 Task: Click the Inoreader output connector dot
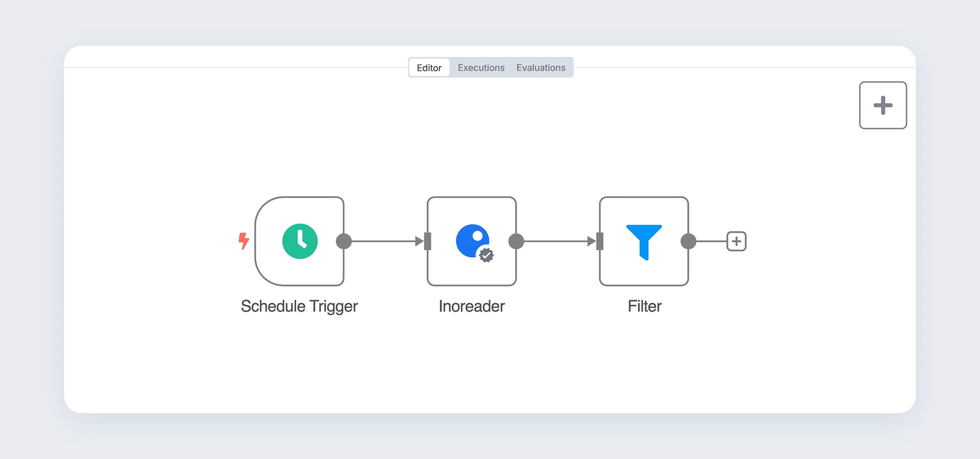point(516,241)
